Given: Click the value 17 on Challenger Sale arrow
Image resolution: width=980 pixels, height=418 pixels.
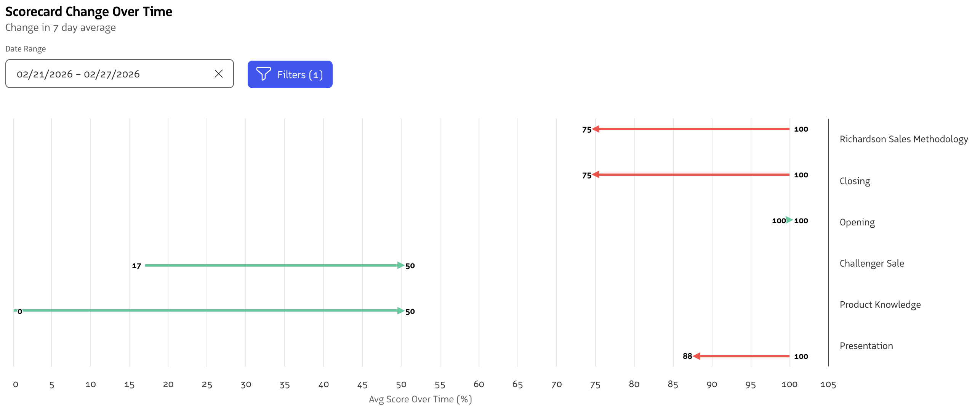Looking at the screenshot, I should pyautogui.click(x=136, y=265).
